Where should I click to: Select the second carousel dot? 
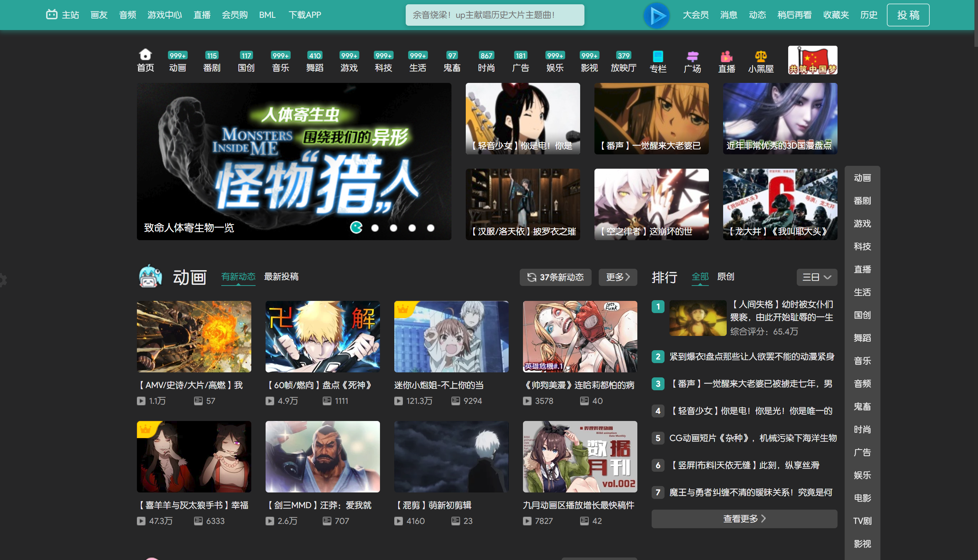click(x=375, y=228)
